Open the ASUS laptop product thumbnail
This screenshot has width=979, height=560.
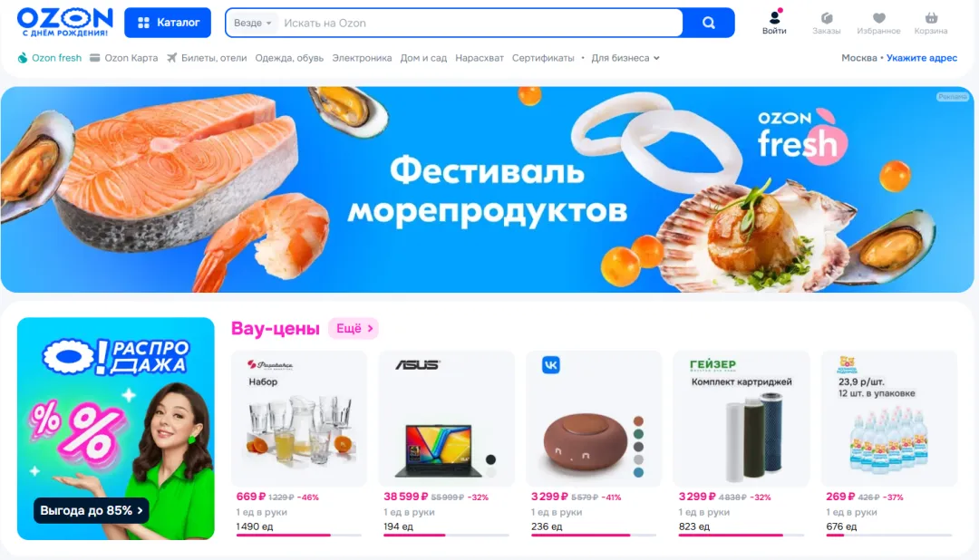(446, 419)
